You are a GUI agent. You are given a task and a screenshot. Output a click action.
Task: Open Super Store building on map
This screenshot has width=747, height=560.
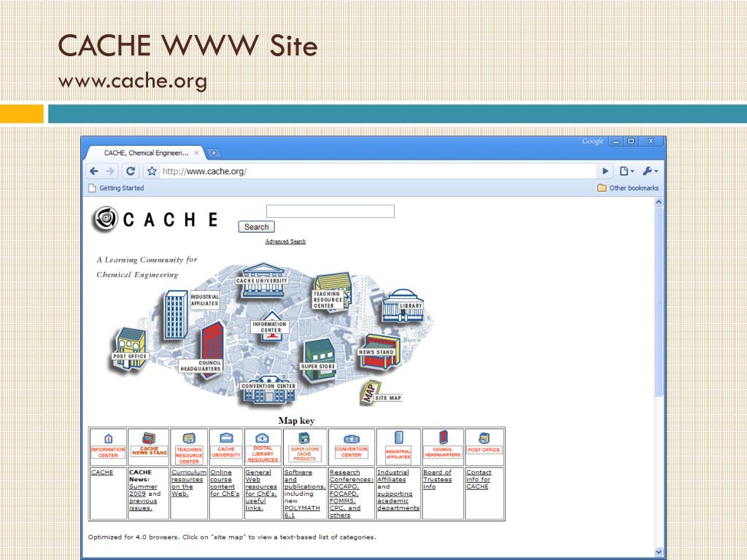319,359
